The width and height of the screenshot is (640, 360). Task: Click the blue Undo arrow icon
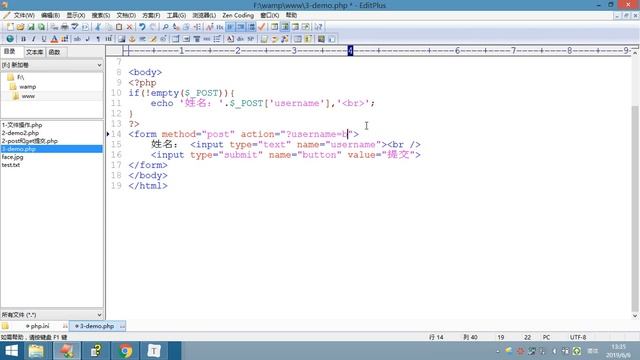click(x=142, y=27)
